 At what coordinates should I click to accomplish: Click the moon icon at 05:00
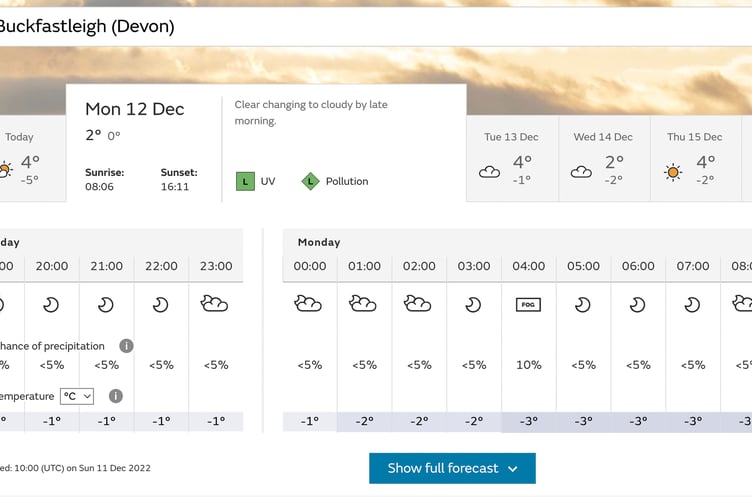click(x=583, y=304)
